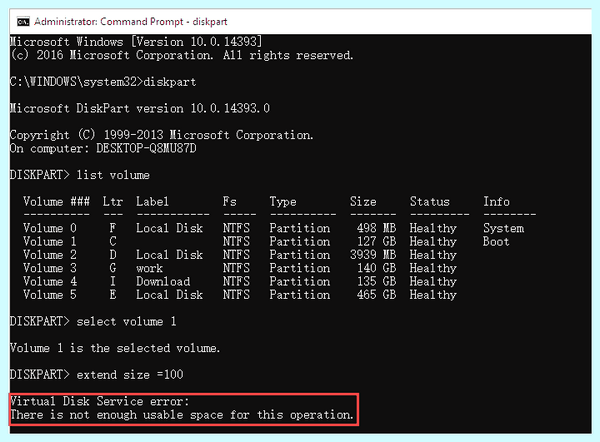
Task: Click the window title text 'Administrator: Command Prompt - diskpart'
Action: pos(130,22)
